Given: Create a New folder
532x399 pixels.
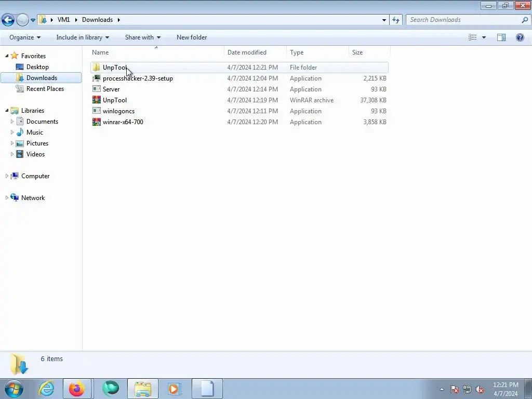Looking at the screenshot, I should click(x=192, y=37).
